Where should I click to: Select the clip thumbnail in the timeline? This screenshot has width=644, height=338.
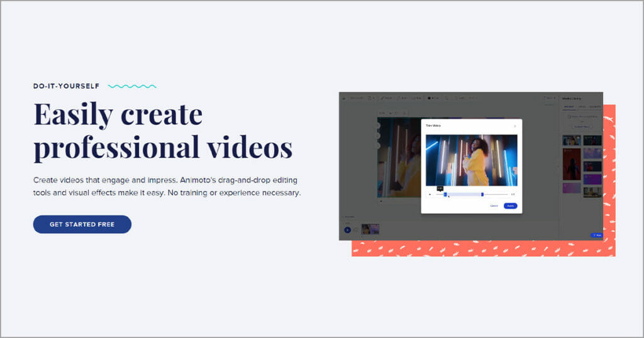coord(370,229)
